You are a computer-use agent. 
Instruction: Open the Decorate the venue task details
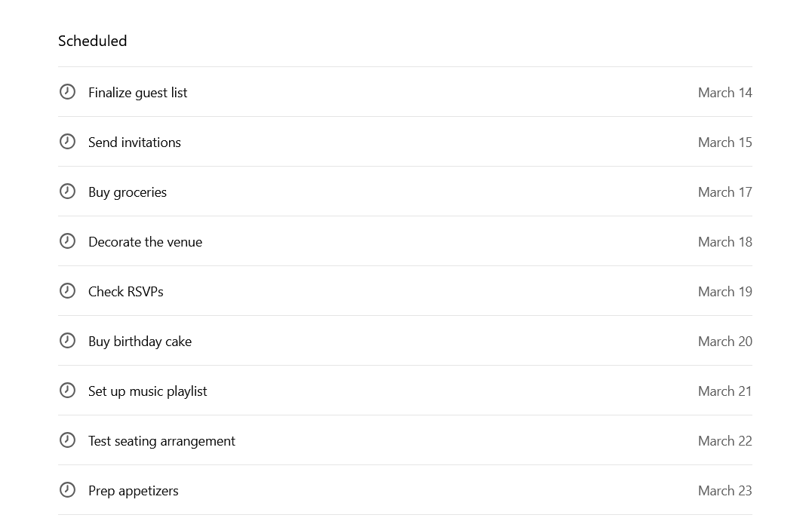click(x=145, y=241)
